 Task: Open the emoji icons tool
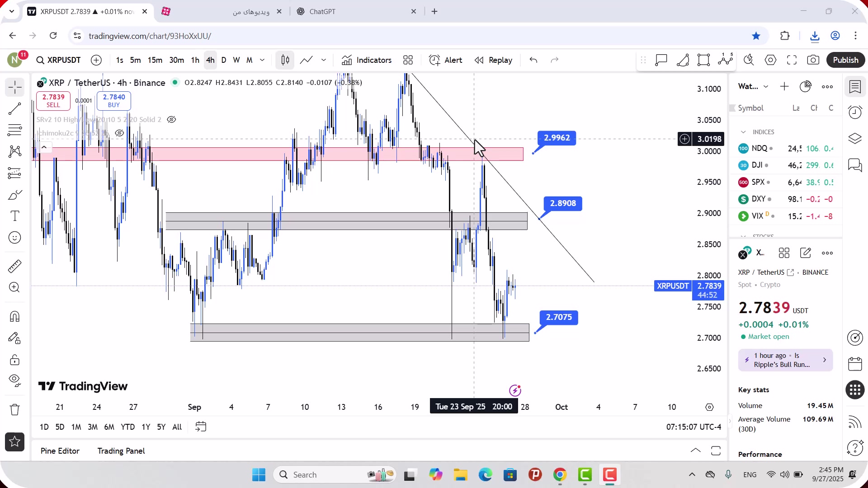click(x=15, y=238)
